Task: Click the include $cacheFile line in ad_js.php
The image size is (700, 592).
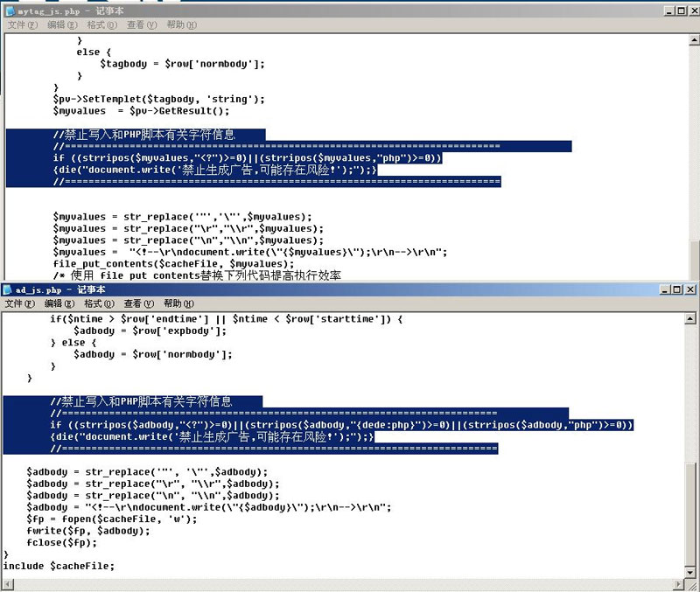Action: point(59,566)
